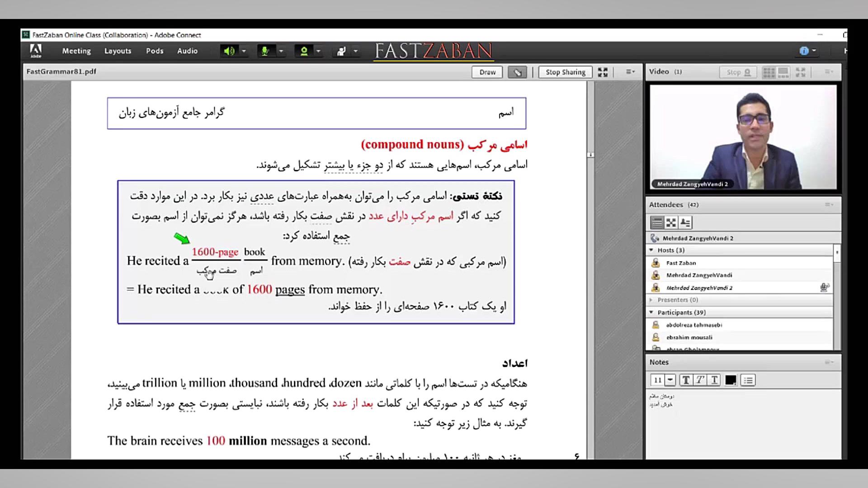
Task: Open the microphone options dropdown arrow
Action: 281,51
